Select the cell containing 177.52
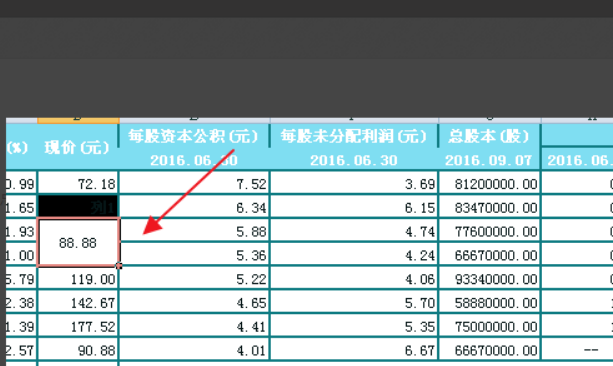 pyautogui.click(x=78, y=326)
